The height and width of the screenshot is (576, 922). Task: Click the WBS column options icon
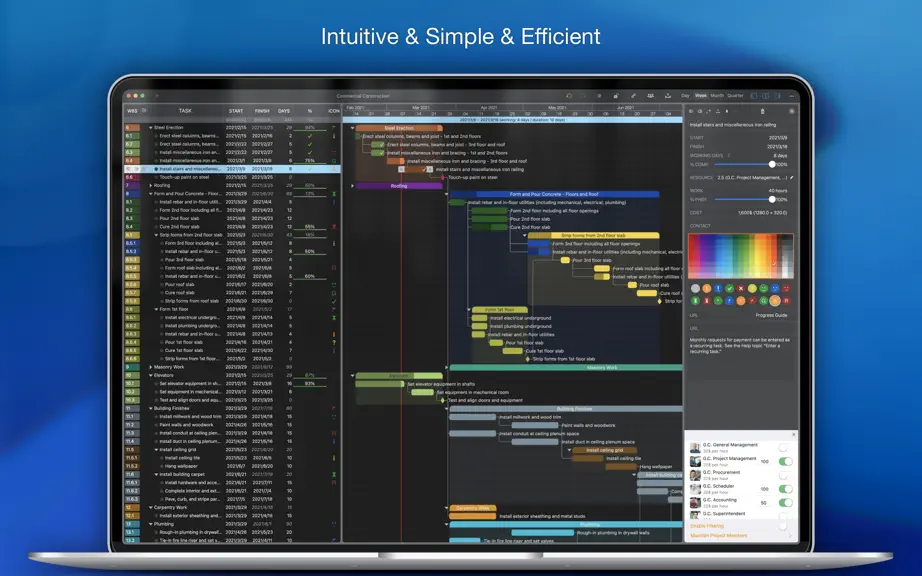(x=144, y=110)
